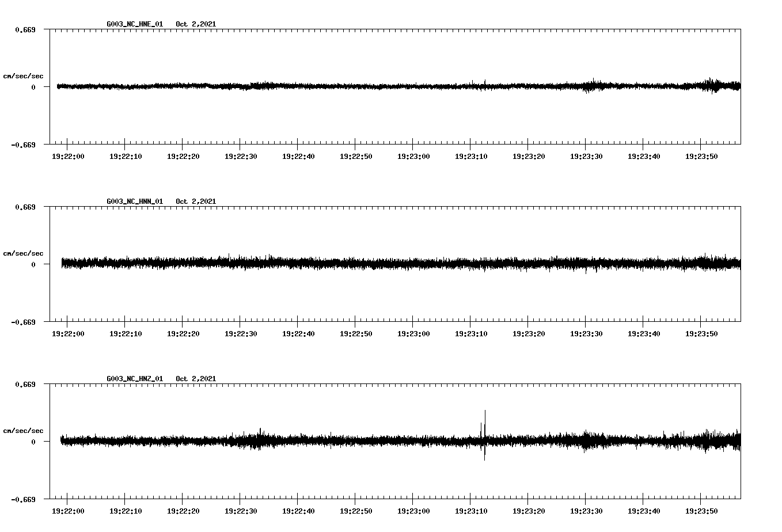Click 19:23:00 time label under HNE plot
This screenshot has width=782, height=532.
(413, 156)
